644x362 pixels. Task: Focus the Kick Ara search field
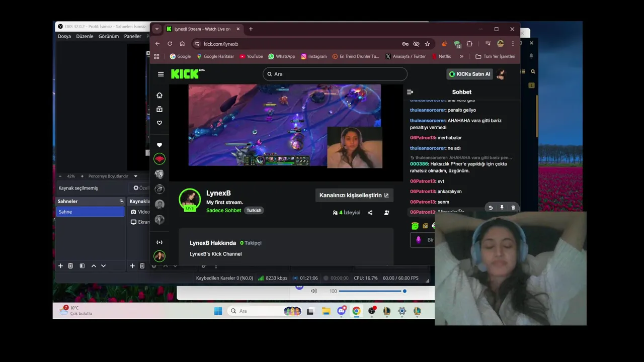(335, 74)
